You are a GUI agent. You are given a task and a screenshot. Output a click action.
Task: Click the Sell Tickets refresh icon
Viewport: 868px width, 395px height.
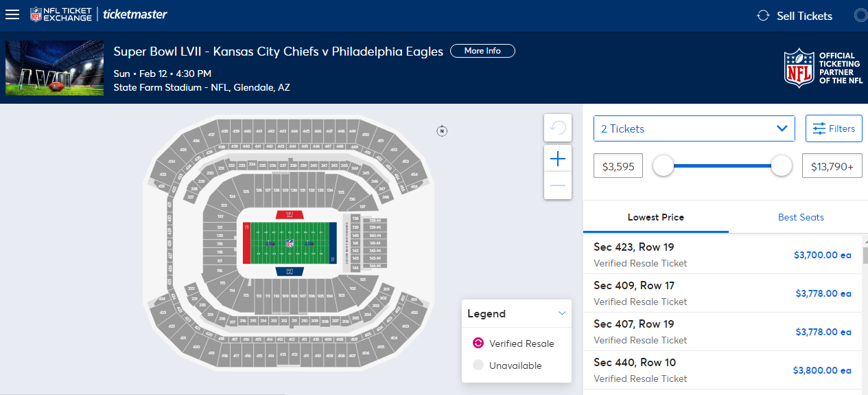coord(763,16)
